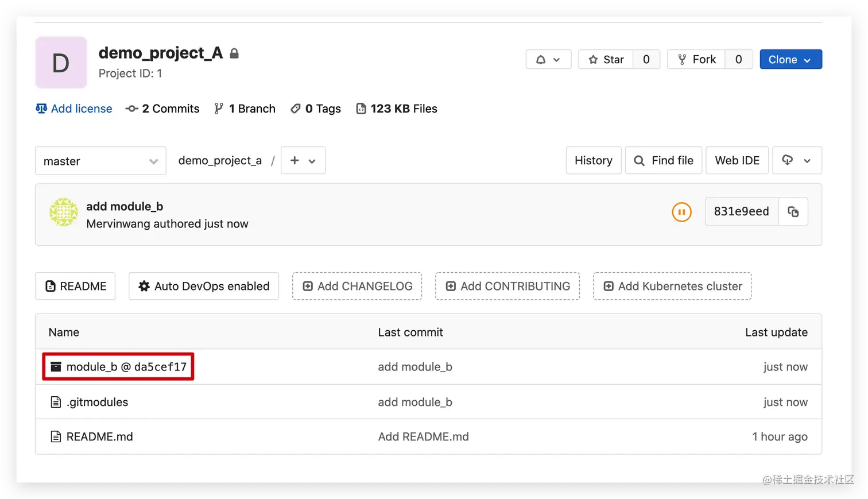Click the README.md file icon
The width and height of the screenshot is (868, 499).
click(56, 436)
